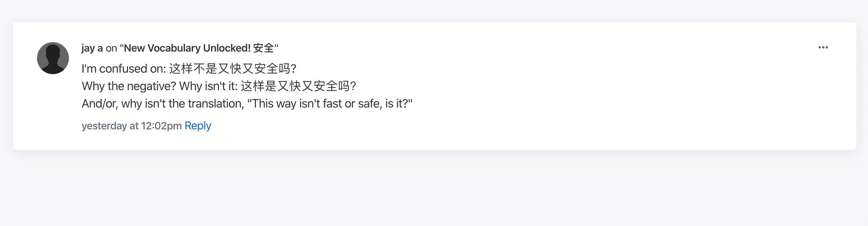Click the sentence 这样不是又快又安全吗?
The width and height of the screenshot is (868, 226).
232,69
